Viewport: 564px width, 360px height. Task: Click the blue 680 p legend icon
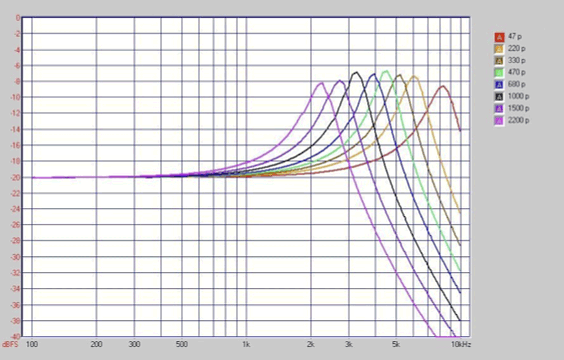click(x=499, y=85)
